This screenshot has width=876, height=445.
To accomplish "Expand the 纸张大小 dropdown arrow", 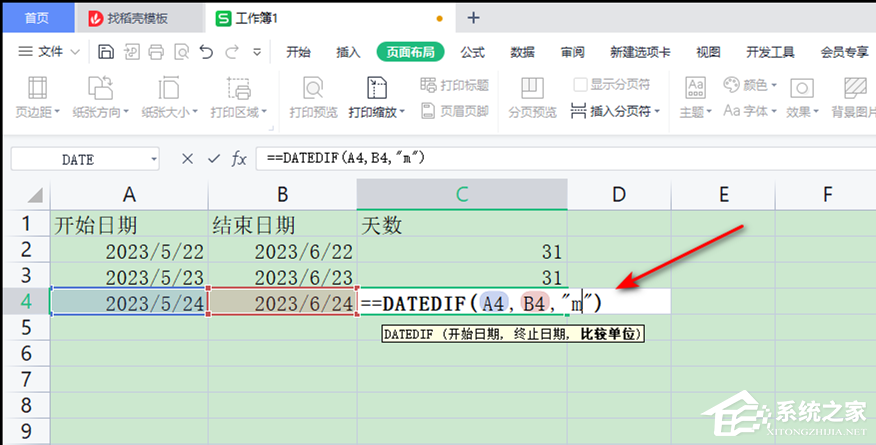I will click(195, 112).
